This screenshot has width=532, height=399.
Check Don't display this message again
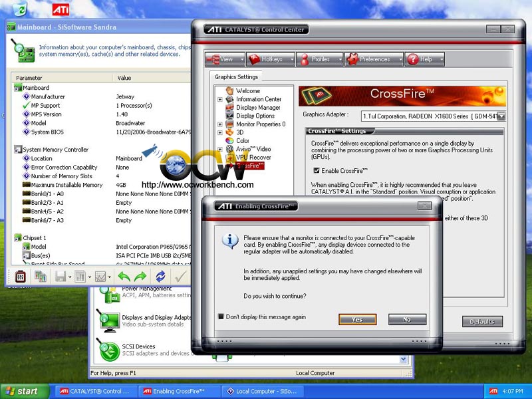click(x=221, y=317)
